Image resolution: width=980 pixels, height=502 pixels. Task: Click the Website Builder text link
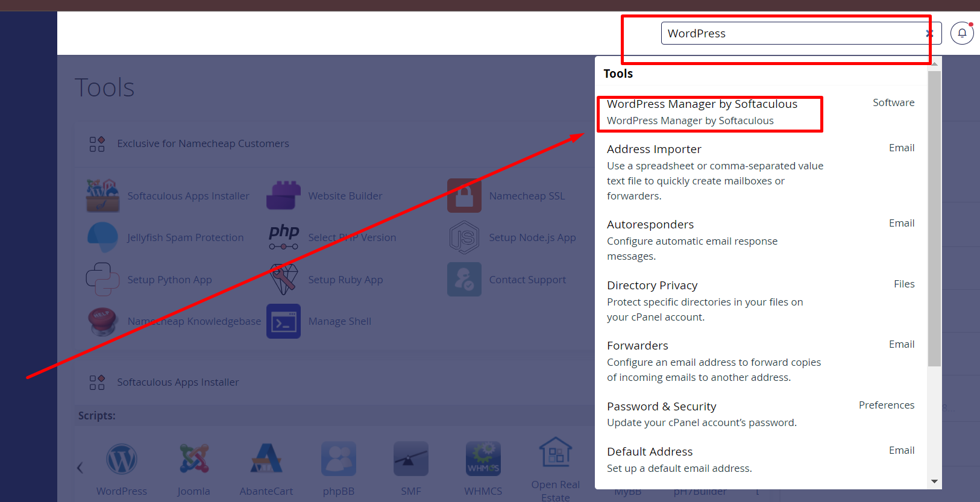(345, 196)
